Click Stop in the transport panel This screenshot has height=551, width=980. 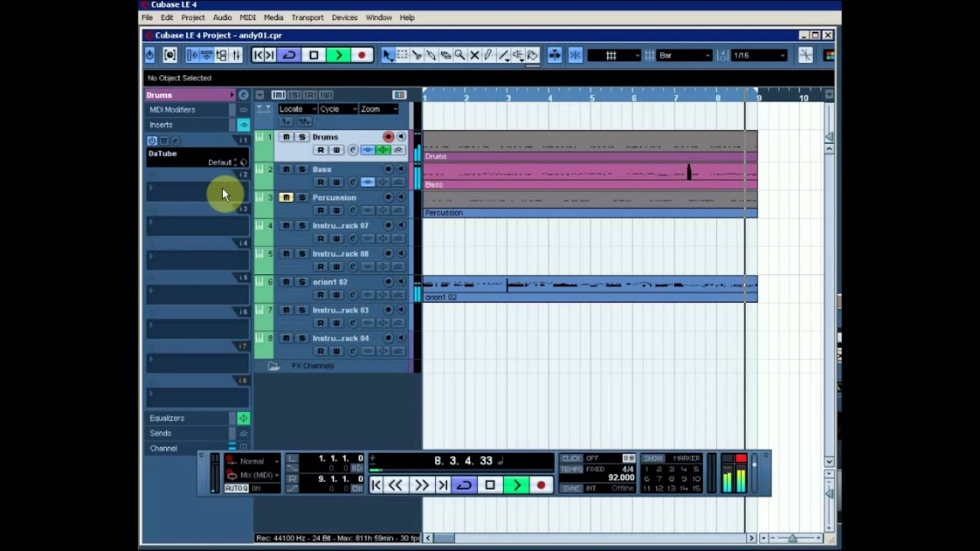[x=490, y=485]
